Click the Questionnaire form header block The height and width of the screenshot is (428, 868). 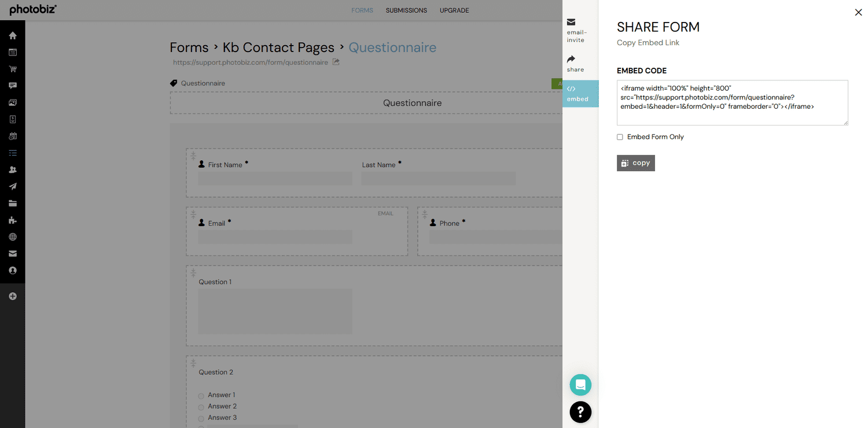coord(366,103)
